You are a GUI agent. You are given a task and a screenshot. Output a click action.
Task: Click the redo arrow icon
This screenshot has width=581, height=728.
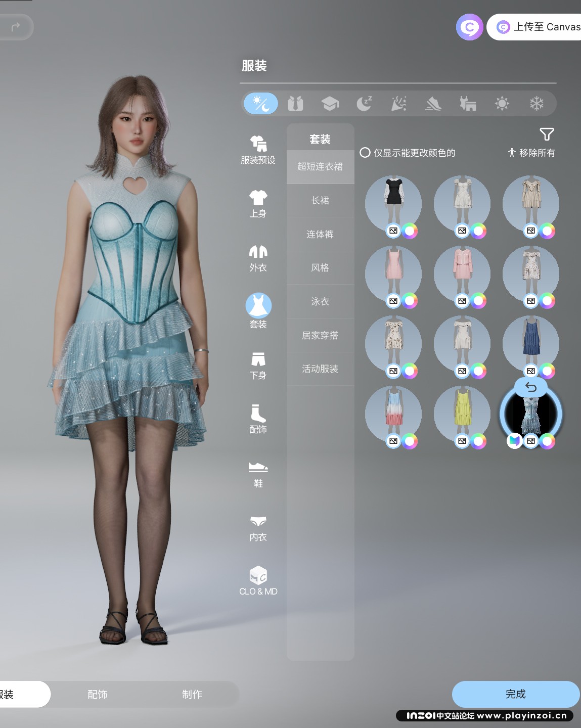(x=16, y=26)
